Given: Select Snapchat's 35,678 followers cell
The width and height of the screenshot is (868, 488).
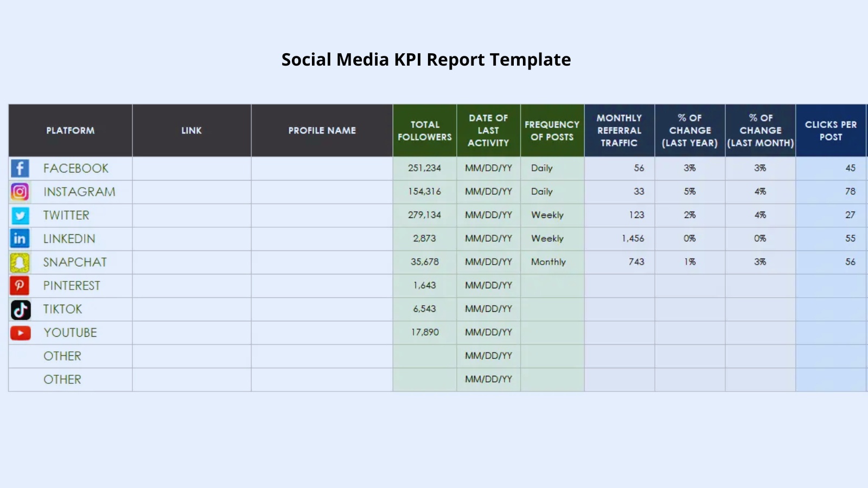Looking at the screenshot, I should click(x=425, y=262).
